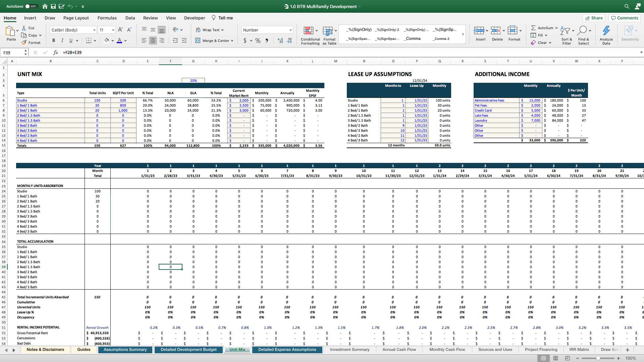Viewport: 644px width, 362px height.
Task: Decrease indent icon in alignment group
Action: (175, 41)
